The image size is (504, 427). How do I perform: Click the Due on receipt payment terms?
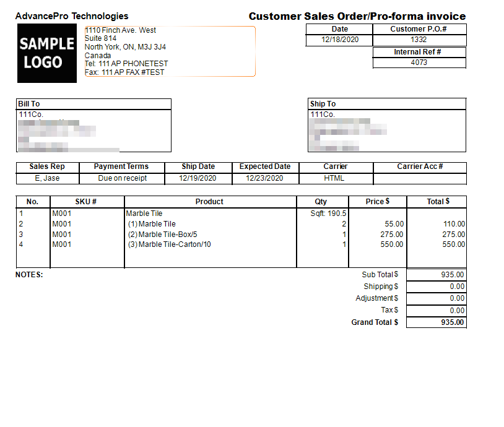coord(122,178)
